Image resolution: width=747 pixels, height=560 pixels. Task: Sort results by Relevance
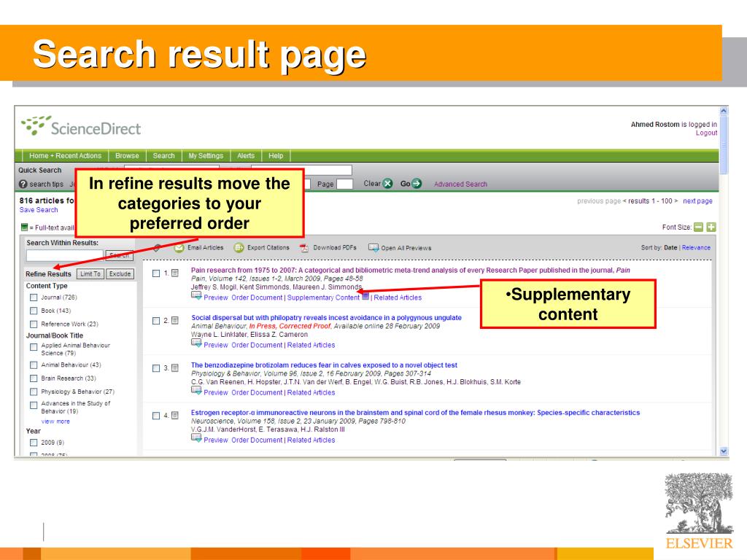pyautogui.click(x=696, y=248)
